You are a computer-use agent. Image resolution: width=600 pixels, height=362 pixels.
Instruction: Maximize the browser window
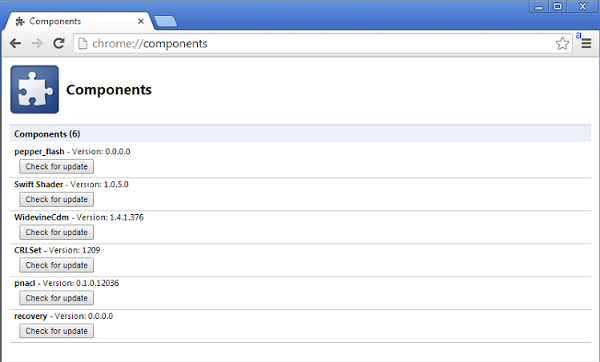click(558, 6)
